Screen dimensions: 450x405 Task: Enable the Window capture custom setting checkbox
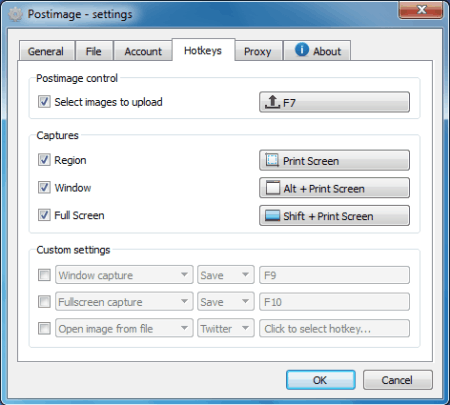(44, 275)
